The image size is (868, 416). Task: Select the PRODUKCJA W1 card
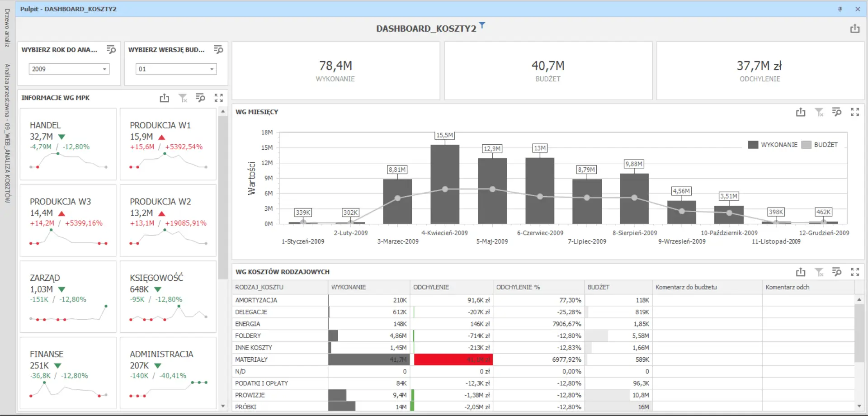[x=168, y=144]
